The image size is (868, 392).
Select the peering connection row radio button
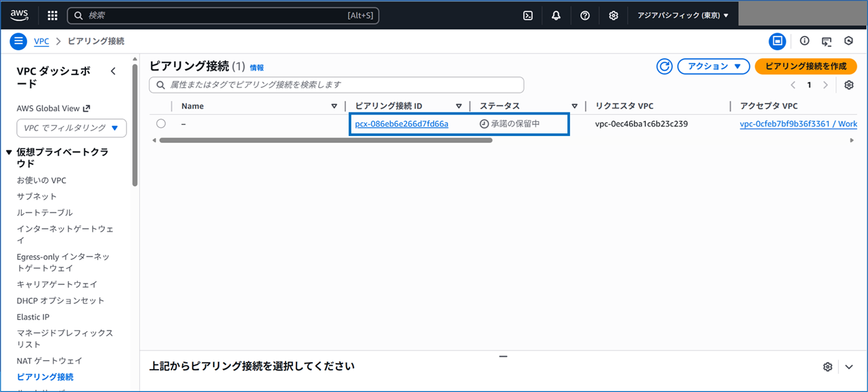[160, 123]
